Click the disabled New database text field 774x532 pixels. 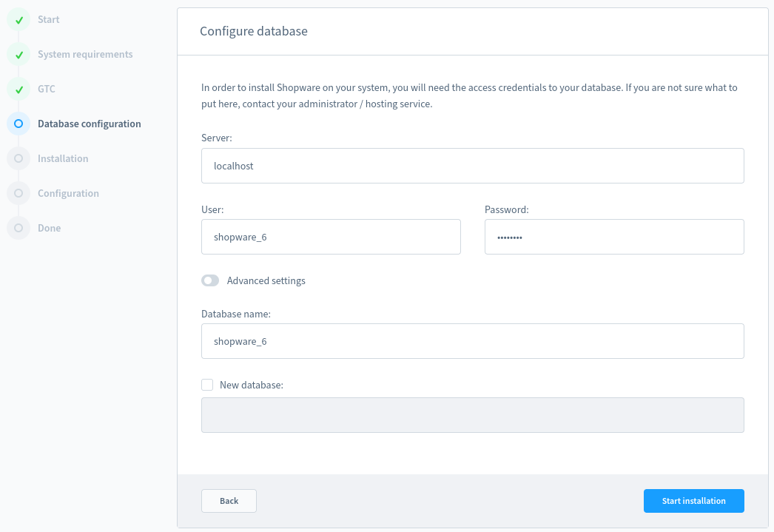[472, 415]
